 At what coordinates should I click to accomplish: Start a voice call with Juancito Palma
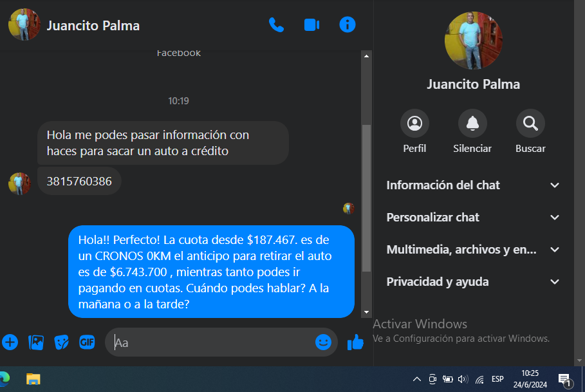click(x=276, y=25)
